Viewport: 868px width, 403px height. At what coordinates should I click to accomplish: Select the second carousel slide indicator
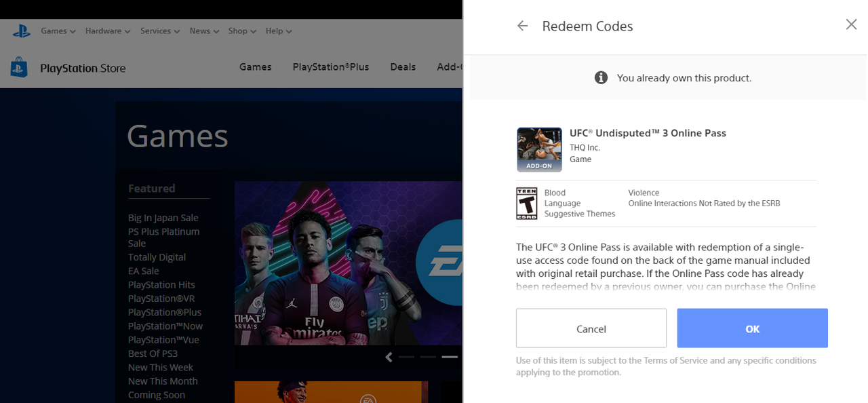point(428,357)
